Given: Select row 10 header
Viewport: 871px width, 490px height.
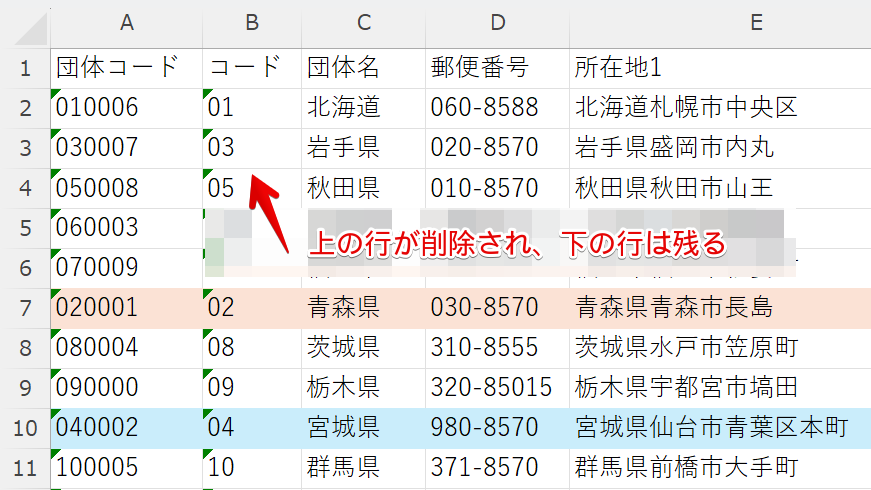Looking at the screenshot, I should [25, 429].
